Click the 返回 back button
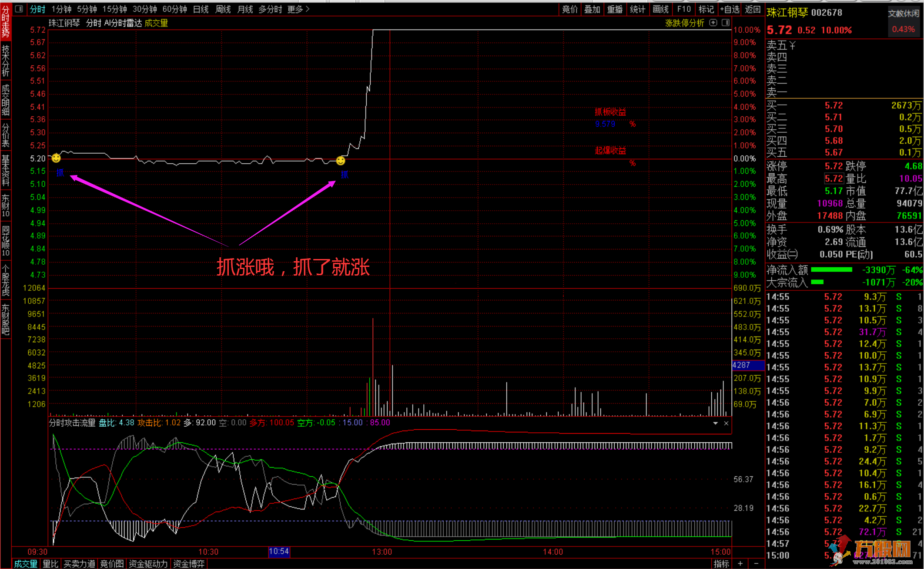 (753, 9)
